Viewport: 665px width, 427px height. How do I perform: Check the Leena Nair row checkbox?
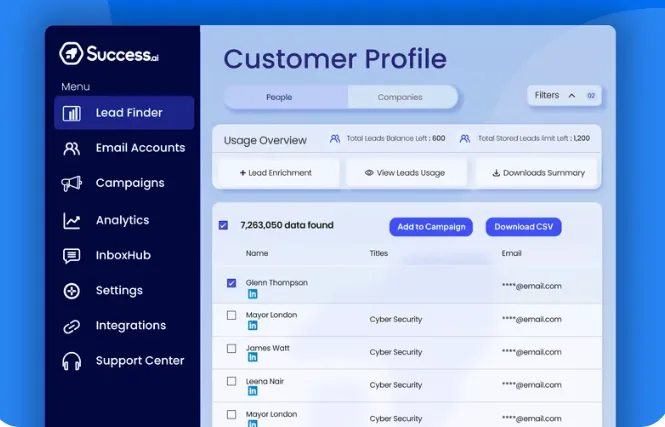(x=231, y=381)
